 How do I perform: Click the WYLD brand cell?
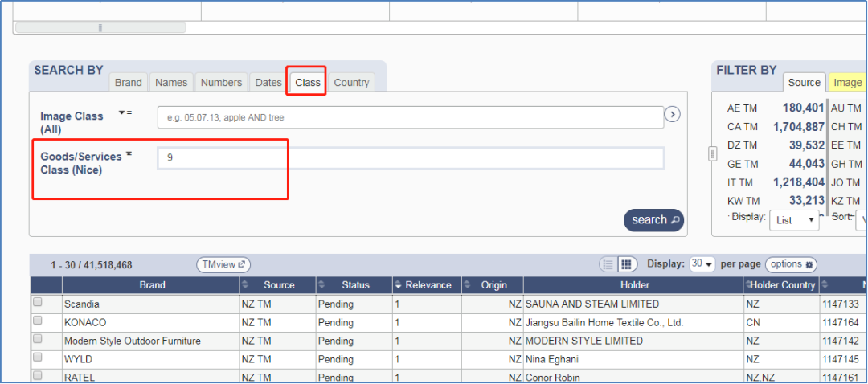(x=151, y=359)
